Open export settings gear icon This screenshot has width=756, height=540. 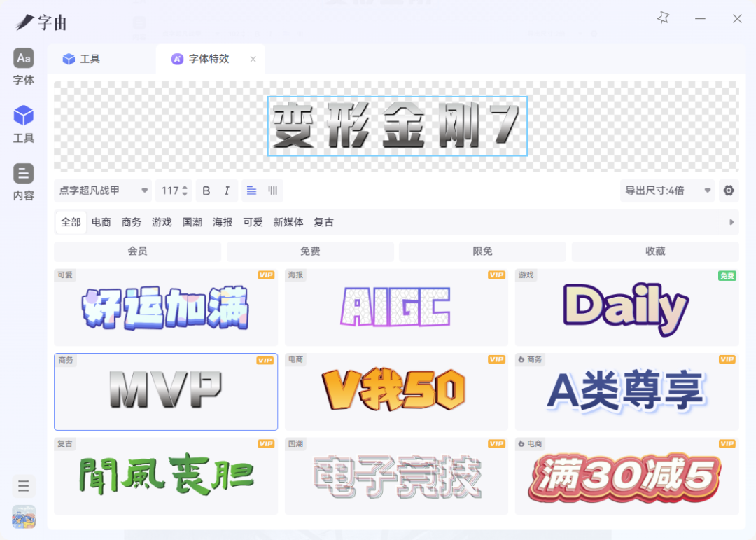tap(729, 191)
